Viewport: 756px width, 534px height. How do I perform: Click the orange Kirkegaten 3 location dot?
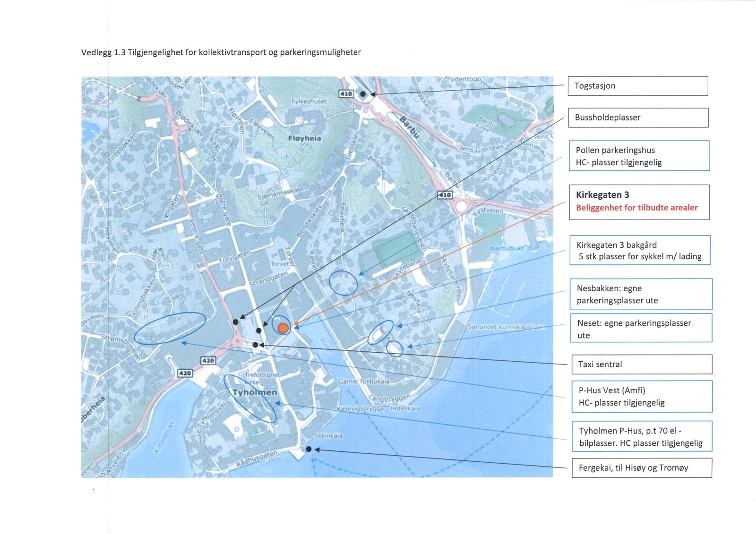tap(283, 328)
